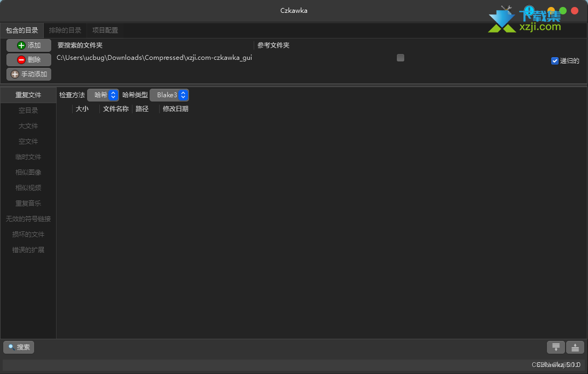
Task: Select the C:\Users\ucbug\Downloads path row
Action: click(154, 58)
